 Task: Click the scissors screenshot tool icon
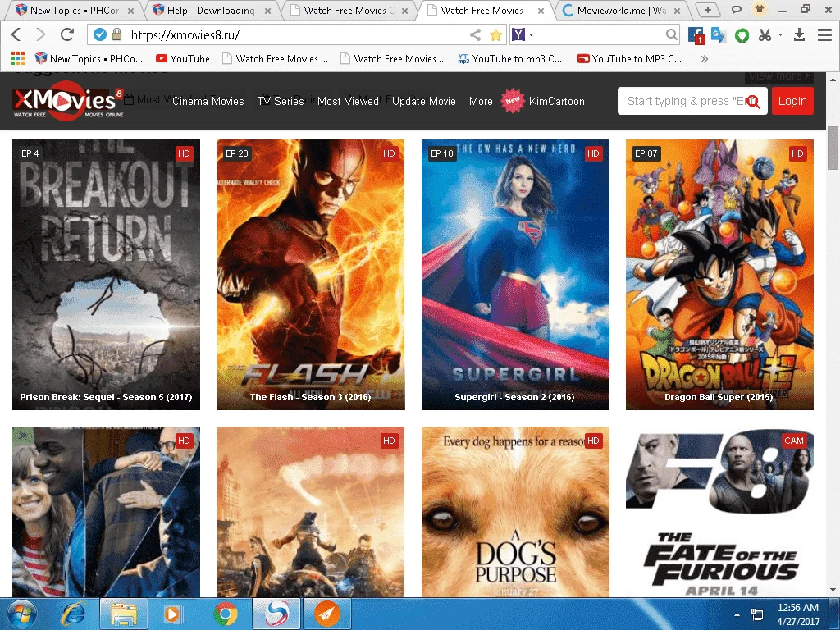pyautogui.click(x=765, y=35)
